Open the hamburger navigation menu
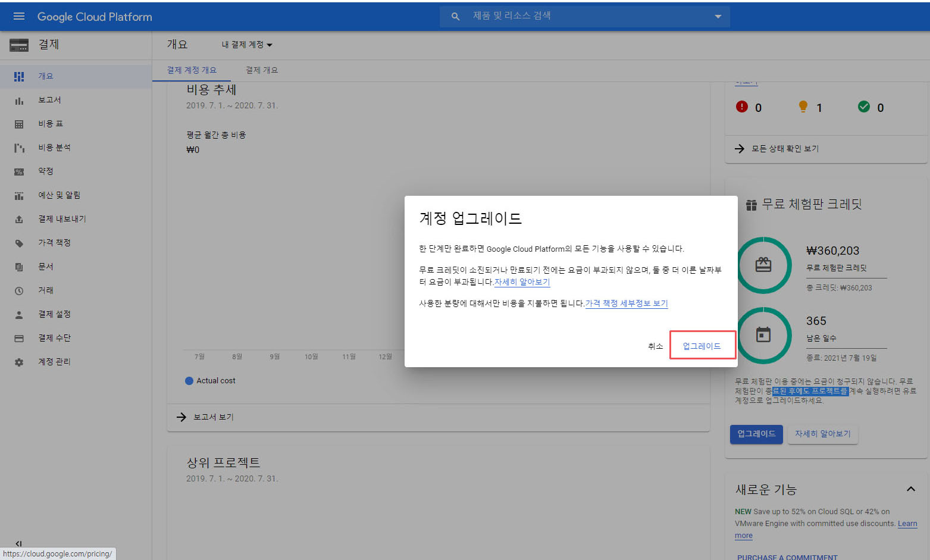This screenshot has height=560, width=930. (x=19, y=17)
